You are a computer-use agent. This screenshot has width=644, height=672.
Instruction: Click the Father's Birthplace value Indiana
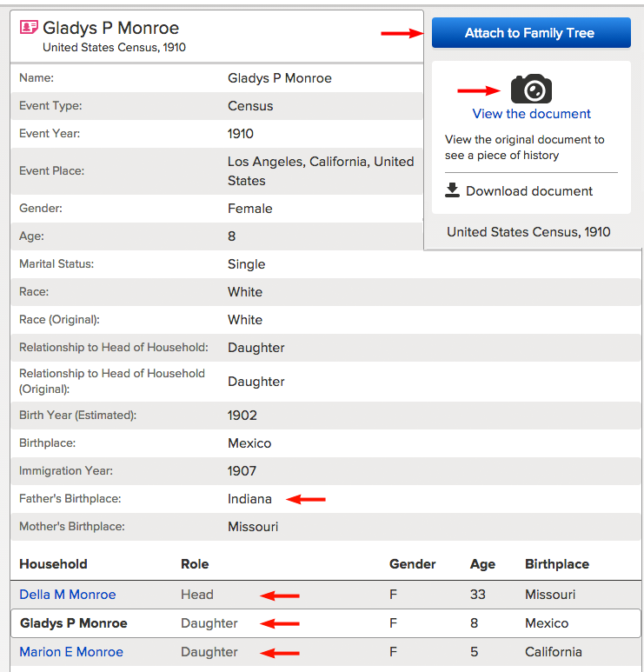click(x=249, y=499)
